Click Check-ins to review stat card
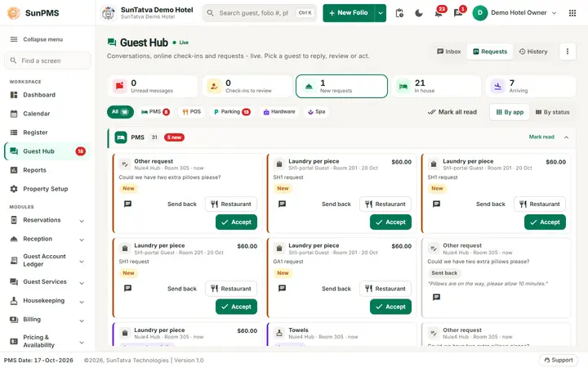This screenshot has width=588, height=368. coord(247,87)
